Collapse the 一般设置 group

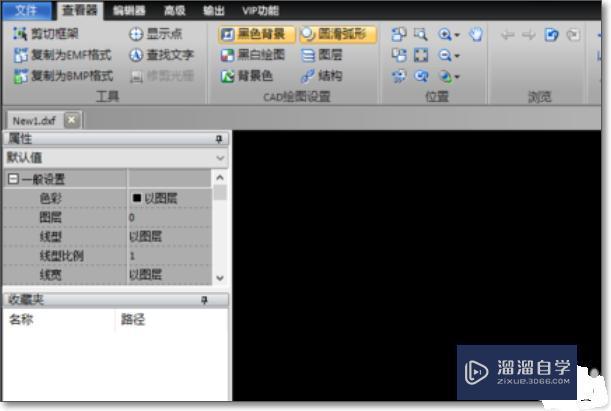(x=13, y=179)
